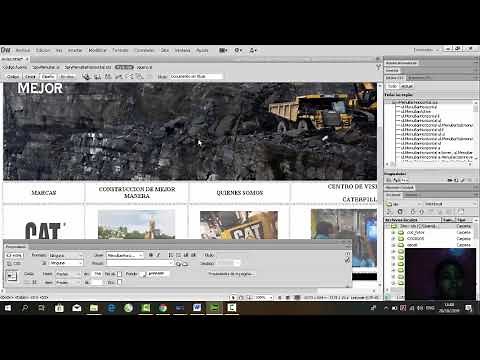Click the expand files panel icon
Viewport: 480px width, 360px height.
[461, 212]
